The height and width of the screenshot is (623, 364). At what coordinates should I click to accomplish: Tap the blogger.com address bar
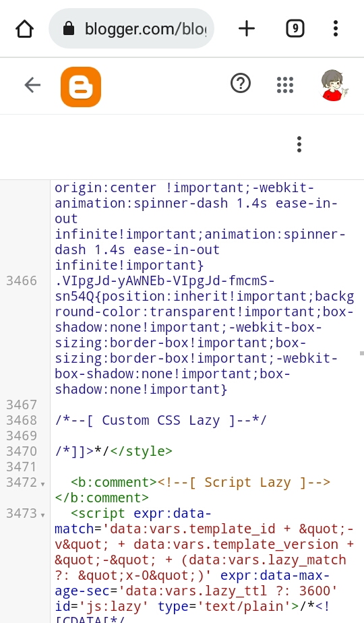(x=131, y=28)
